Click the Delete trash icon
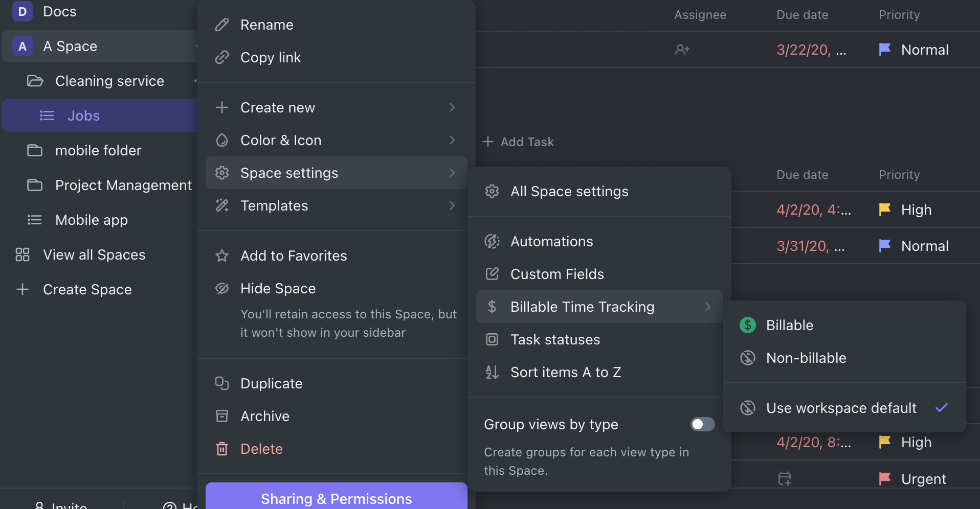 point(222,449)
